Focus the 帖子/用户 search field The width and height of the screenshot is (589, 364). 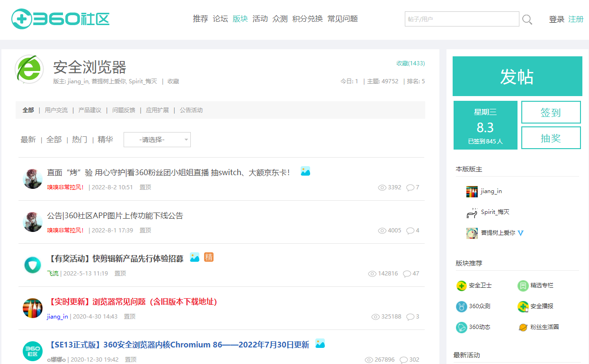click(x=462, y=19)
